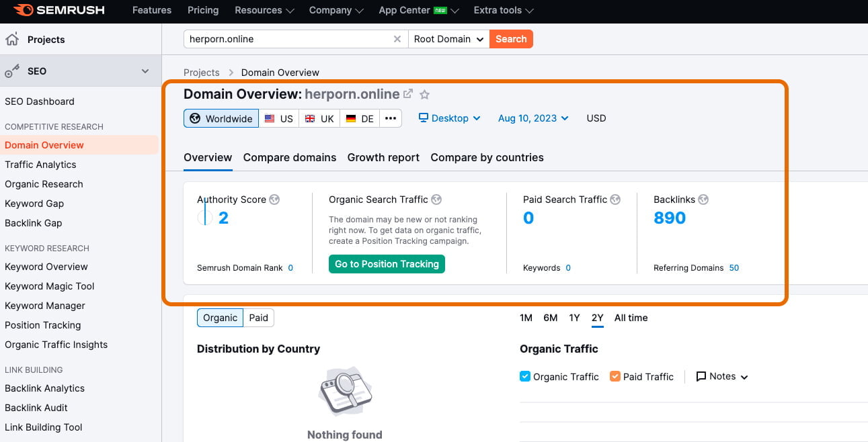Open Keyword Manager in sidebar
The height and width of the screenshot is (442, 868).
(45, 306)
